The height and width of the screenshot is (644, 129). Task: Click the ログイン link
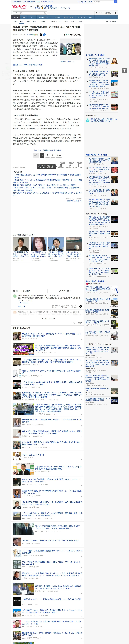click(38, 8)
